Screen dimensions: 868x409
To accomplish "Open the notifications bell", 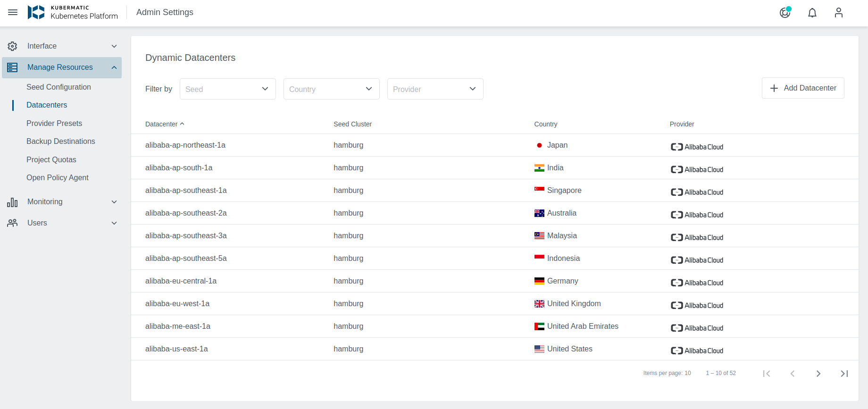I will tap(812, 13).
